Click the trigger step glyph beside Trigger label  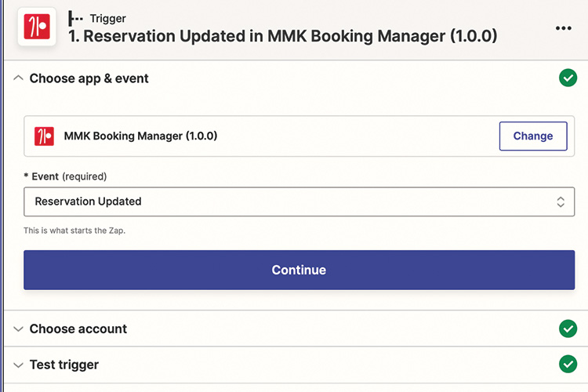(75, 17)
